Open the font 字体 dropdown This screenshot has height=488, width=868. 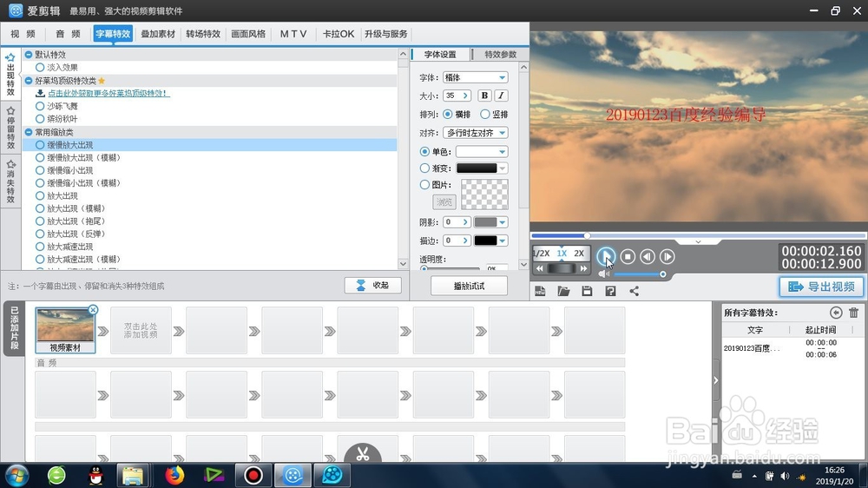pyautogui.click(x=476, y=77)
